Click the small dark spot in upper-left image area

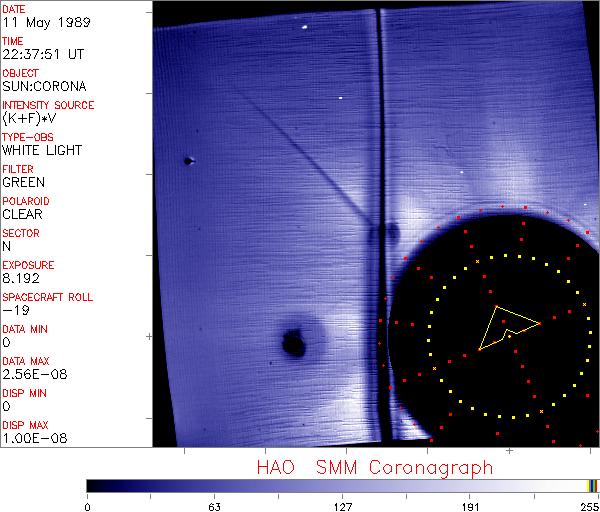[x=188, y=161]
